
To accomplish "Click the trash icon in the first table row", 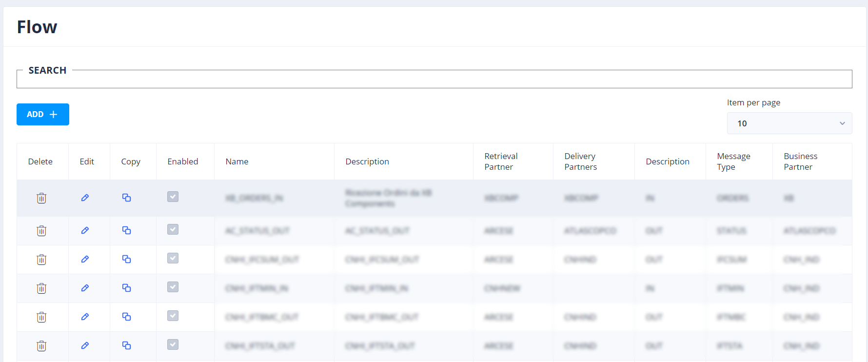I will pos(41,198).
